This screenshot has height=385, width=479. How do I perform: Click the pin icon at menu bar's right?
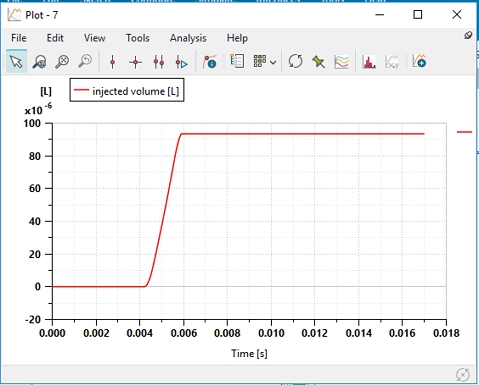point(468,35)
